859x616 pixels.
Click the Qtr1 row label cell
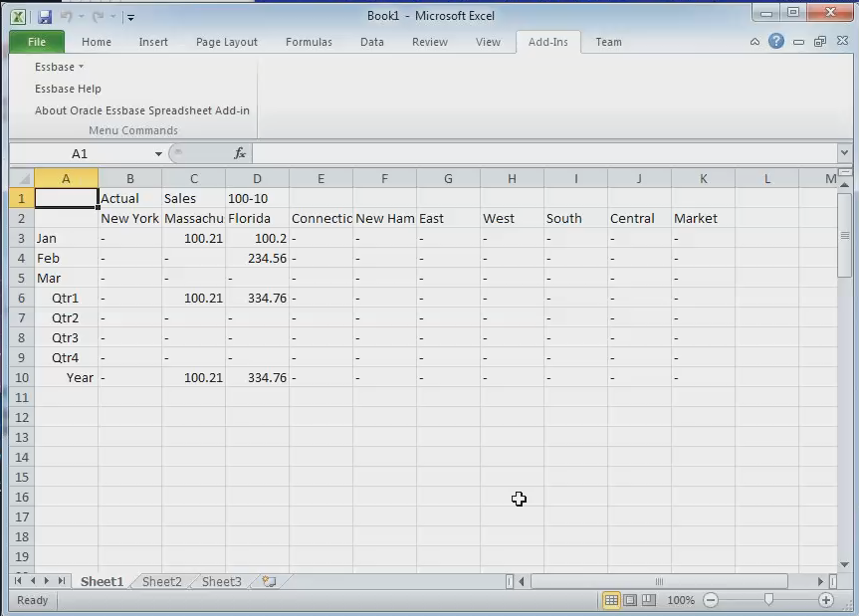click(x=67, y=298)
